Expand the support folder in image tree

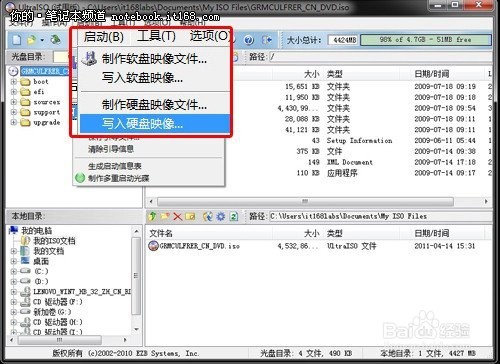click(x=13, y=112)
